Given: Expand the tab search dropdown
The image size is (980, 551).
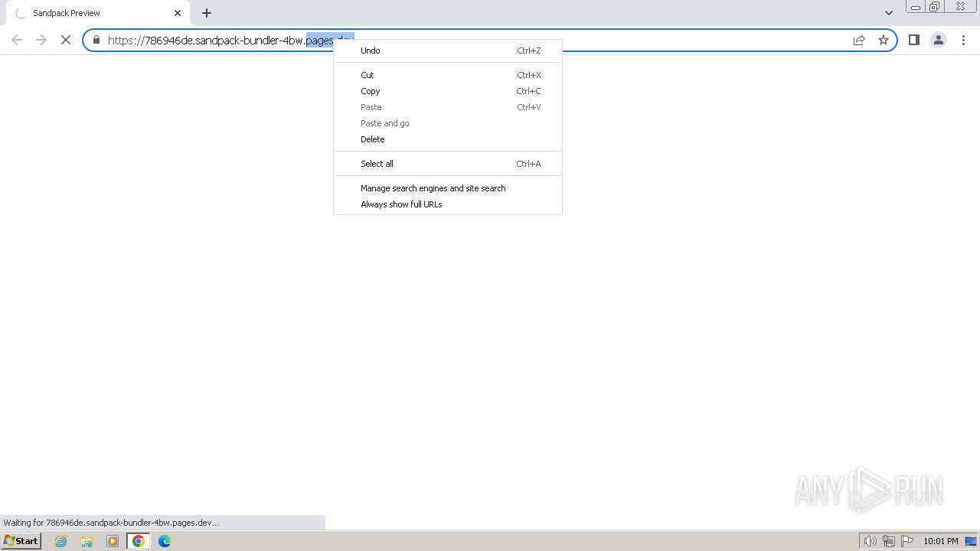Looking at the screenshot, I should coord(889,13).
